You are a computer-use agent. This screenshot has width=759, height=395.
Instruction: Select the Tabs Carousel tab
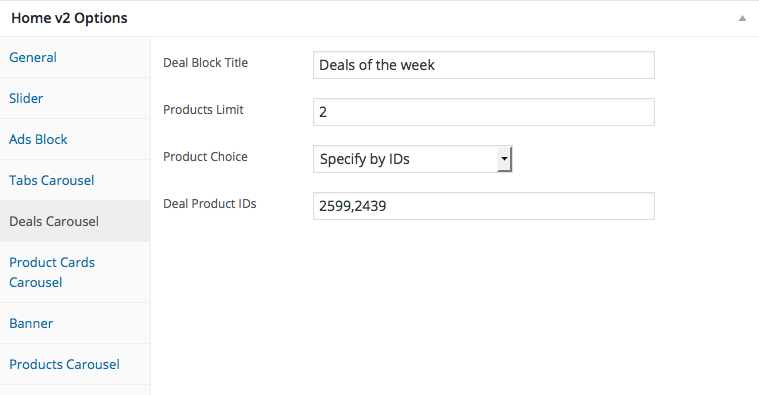tap(52, 180)
